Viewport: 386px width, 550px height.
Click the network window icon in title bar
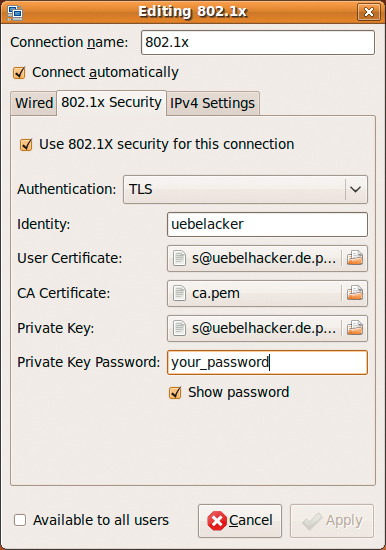15,12
